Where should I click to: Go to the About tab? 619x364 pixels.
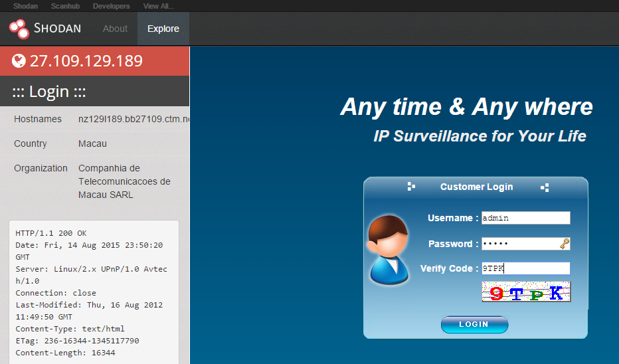pos(115,29)
